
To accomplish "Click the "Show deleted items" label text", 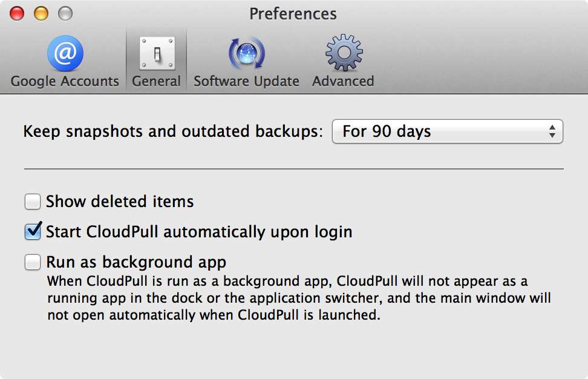I will [120, 202].
